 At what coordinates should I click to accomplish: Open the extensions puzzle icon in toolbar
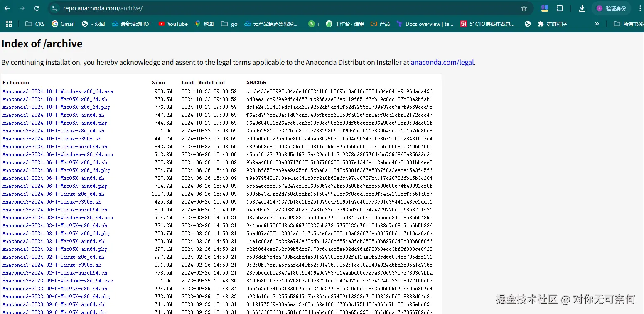[560, 8]
